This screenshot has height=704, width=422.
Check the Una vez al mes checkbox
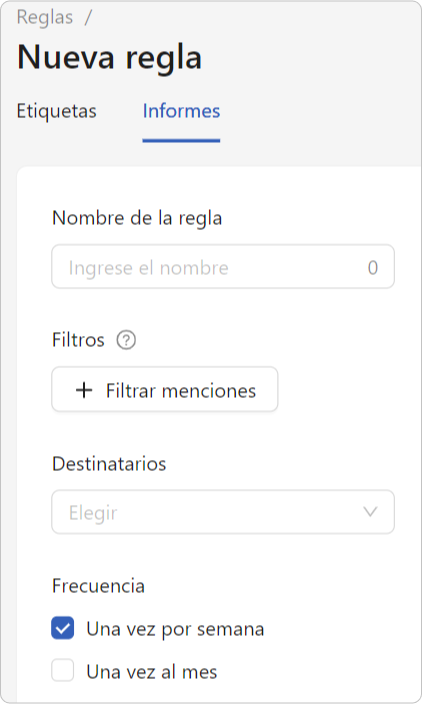click(x=62, y=670)
